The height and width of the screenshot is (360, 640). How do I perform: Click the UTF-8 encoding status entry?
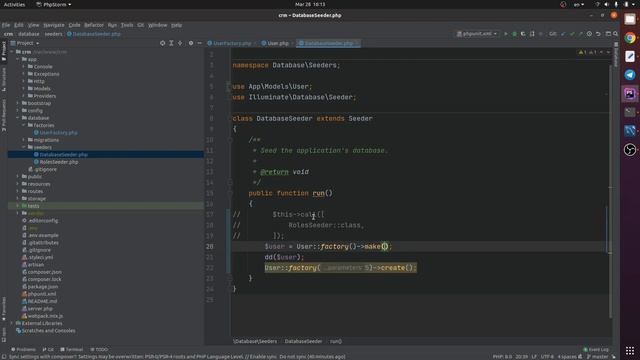point(547,357)
